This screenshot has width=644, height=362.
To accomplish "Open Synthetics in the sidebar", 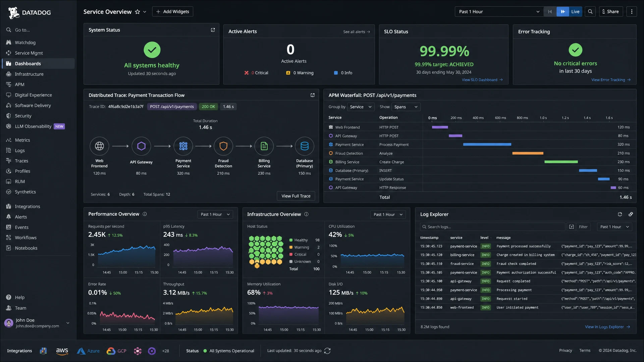I will pyautogui.click(x=25, y=192).
